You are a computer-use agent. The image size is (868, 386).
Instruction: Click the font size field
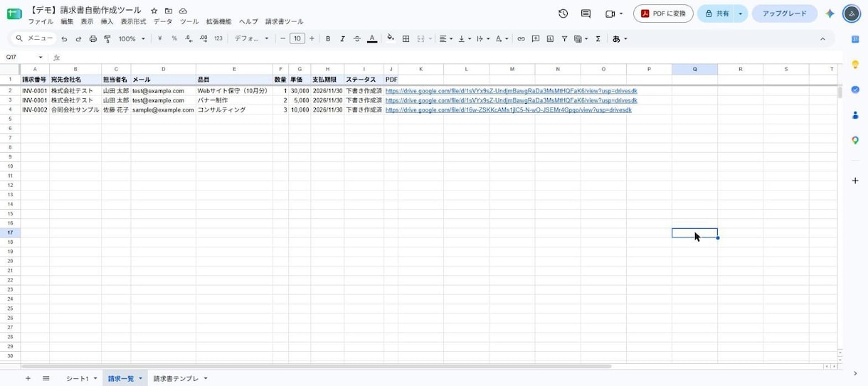click(297, 39)
